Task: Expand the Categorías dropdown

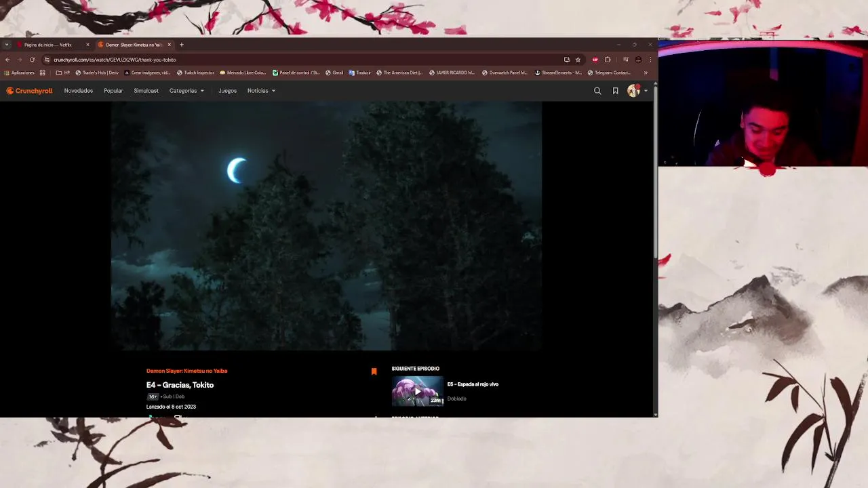Action: coord(186,91)
